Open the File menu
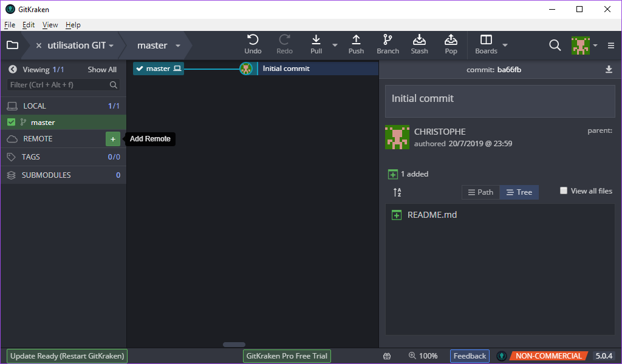This screenshot has width=622, height=364. (x=10, y=24)
